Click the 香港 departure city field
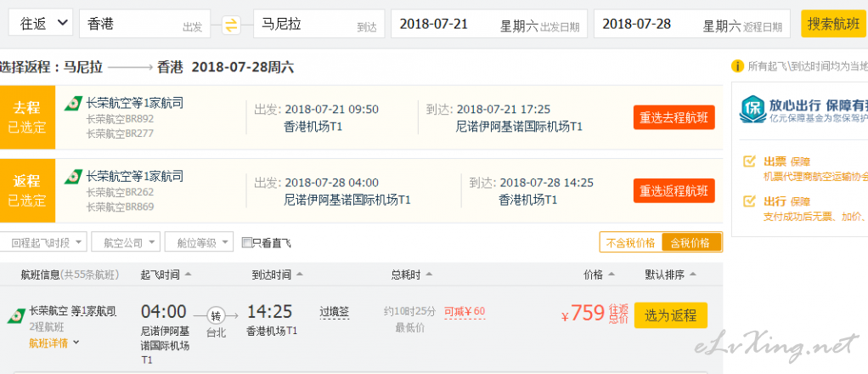The width and height of the screenshot is (868, 374). click(145, 24)
